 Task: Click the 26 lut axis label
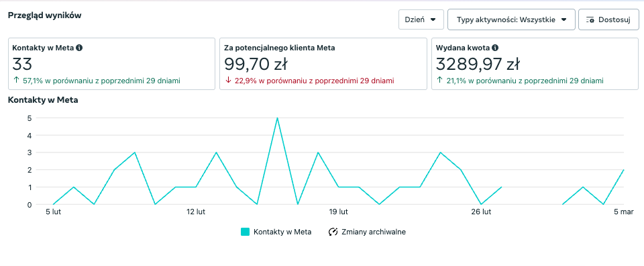tap(482, 212)
